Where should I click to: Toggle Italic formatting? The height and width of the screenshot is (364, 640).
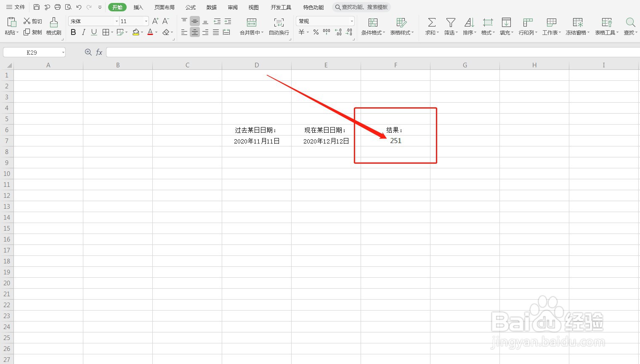(x=83, y=32)
